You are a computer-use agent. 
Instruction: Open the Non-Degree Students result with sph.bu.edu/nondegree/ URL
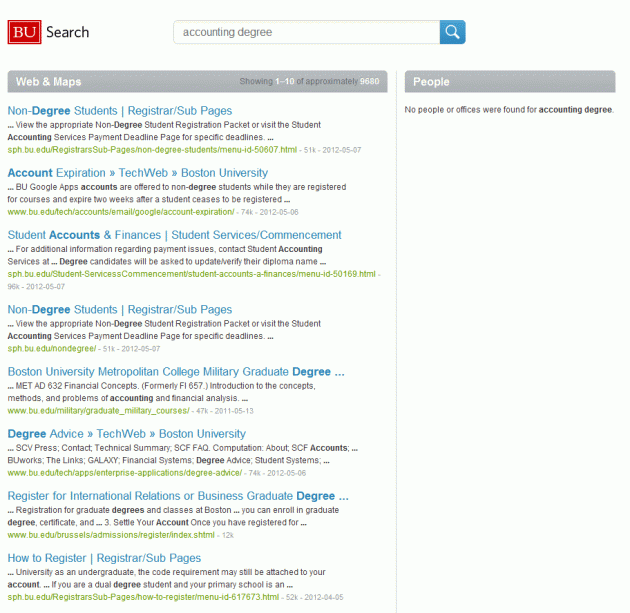click(120, 309)
